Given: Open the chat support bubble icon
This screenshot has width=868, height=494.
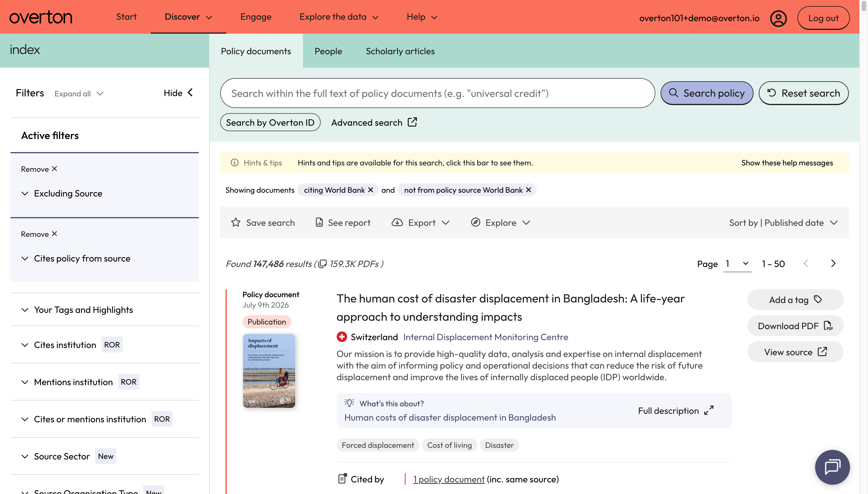Looking at the screenshot, I should coord(832,467).
